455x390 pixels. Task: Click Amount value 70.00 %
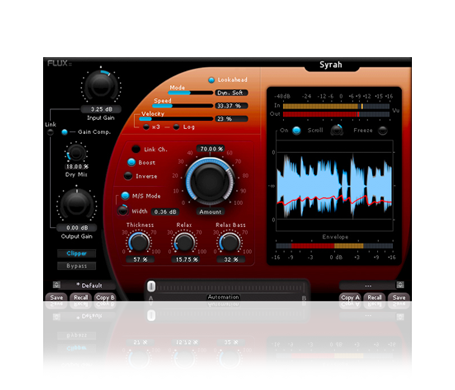click(x=211, y=149)
